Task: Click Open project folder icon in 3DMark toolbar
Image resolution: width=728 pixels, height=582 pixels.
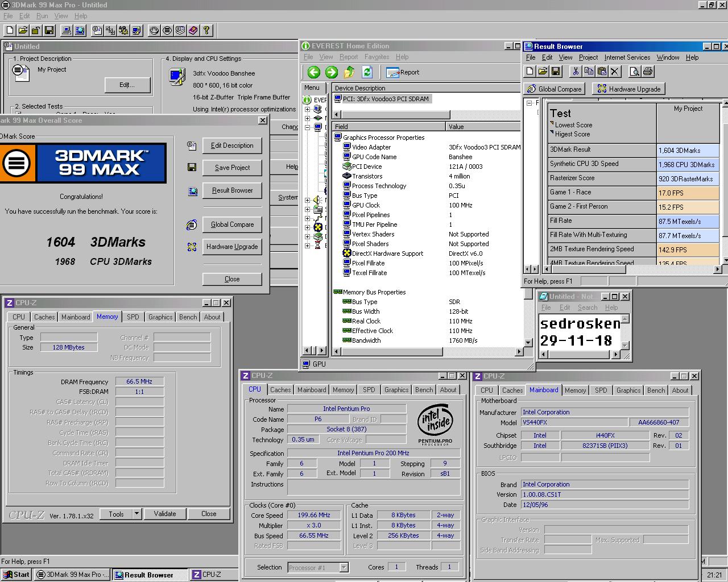Action: coord(23,30)
